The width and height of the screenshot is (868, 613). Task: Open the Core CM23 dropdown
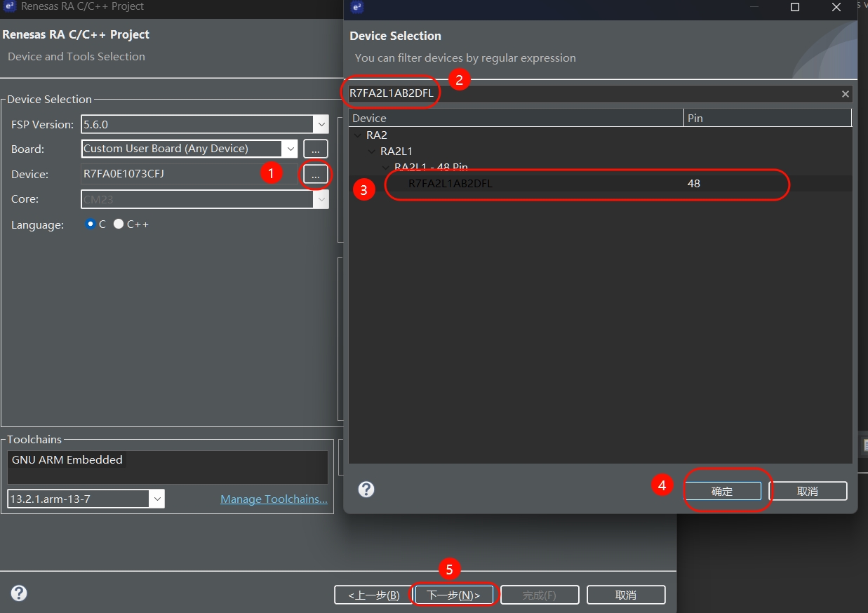[321, 199]
